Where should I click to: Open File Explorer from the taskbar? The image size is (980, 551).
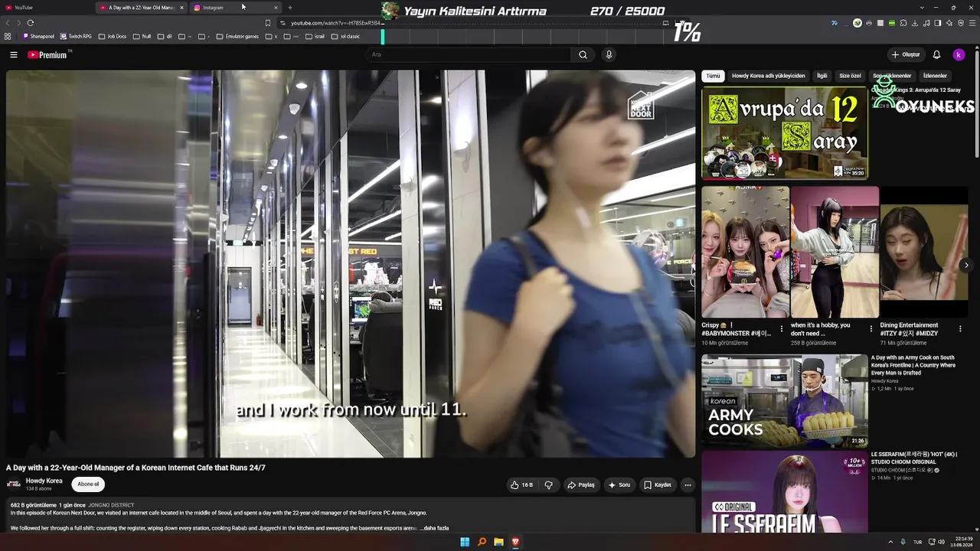[x=498, y=542]
